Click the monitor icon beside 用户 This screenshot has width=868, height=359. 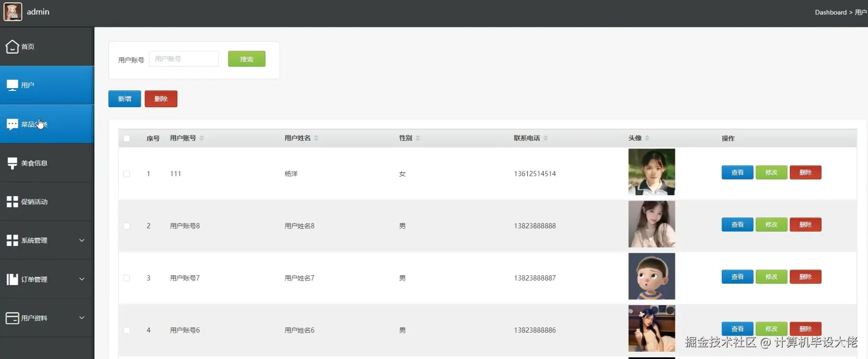point(12,85)
